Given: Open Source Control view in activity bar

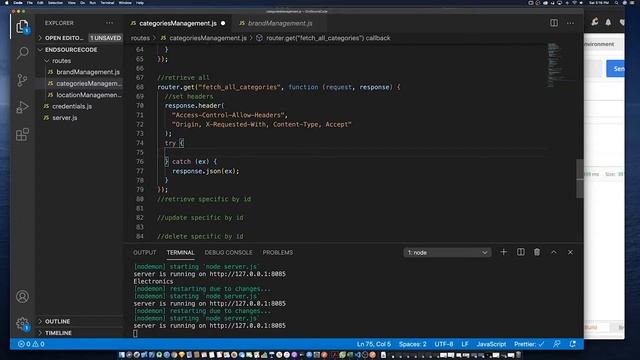Looking at the screenshot, I should (x=22, y=80).
